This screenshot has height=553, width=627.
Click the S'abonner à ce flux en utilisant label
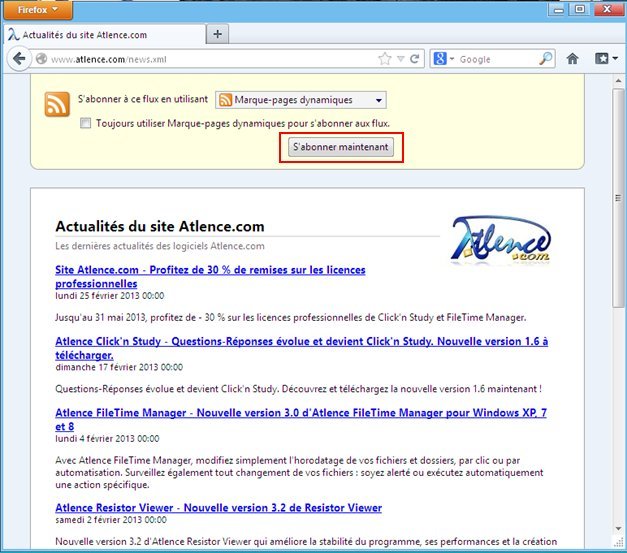pyautogui.click(x=143, y=99)
